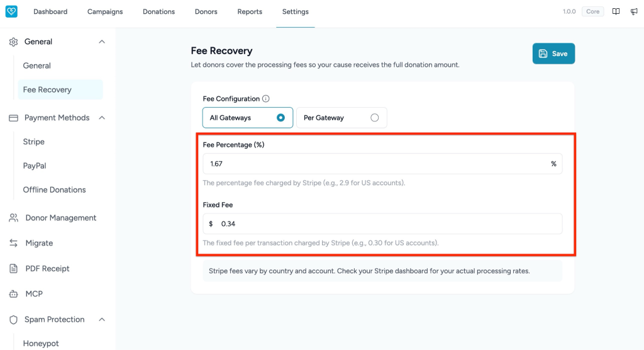Click the floppy disk icon on Save
The height and width of the screenshot is (350, 644).
point(543,54)
